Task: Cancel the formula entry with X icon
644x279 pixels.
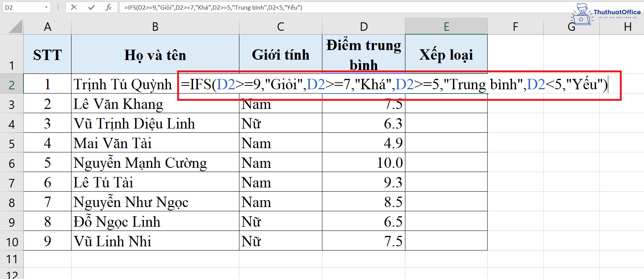Action: coord(74,7)
